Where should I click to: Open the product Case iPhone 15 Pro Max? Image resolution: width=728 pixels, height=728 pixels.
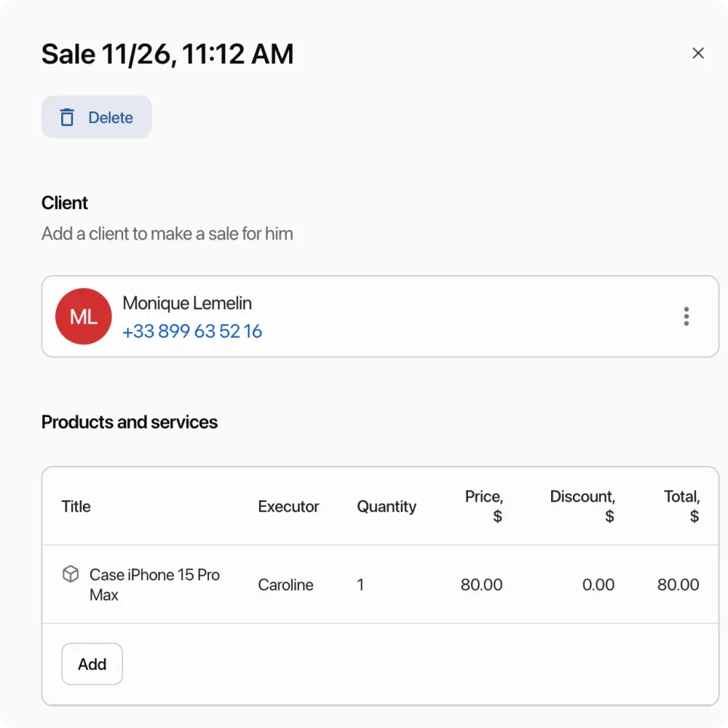154,585
